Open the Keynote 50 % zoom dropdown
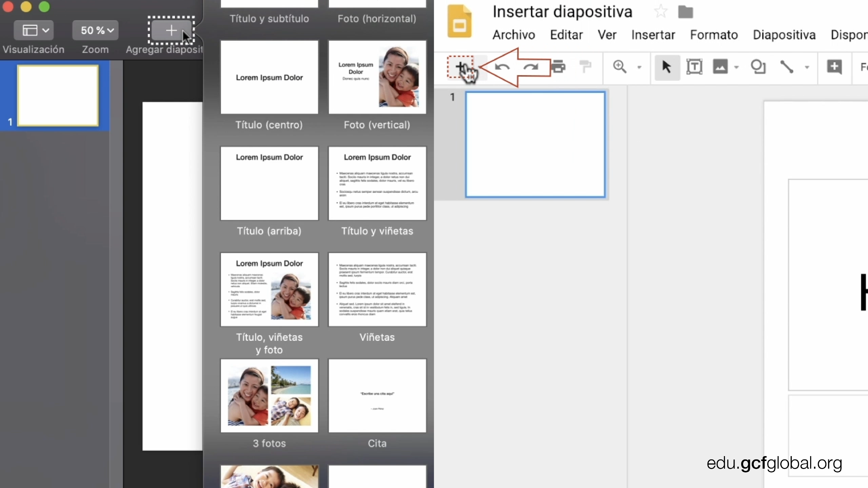 click(x=95, y=30)
